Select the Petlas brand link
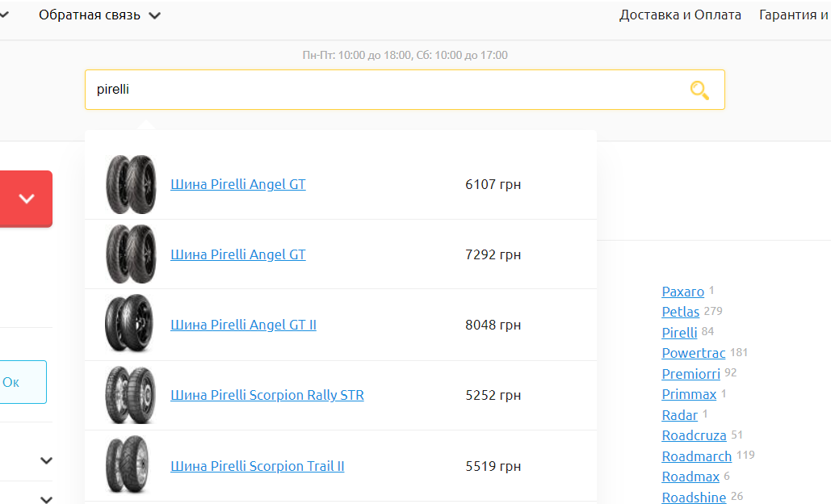Screen dimensions: 831x504 pos(680,312)
